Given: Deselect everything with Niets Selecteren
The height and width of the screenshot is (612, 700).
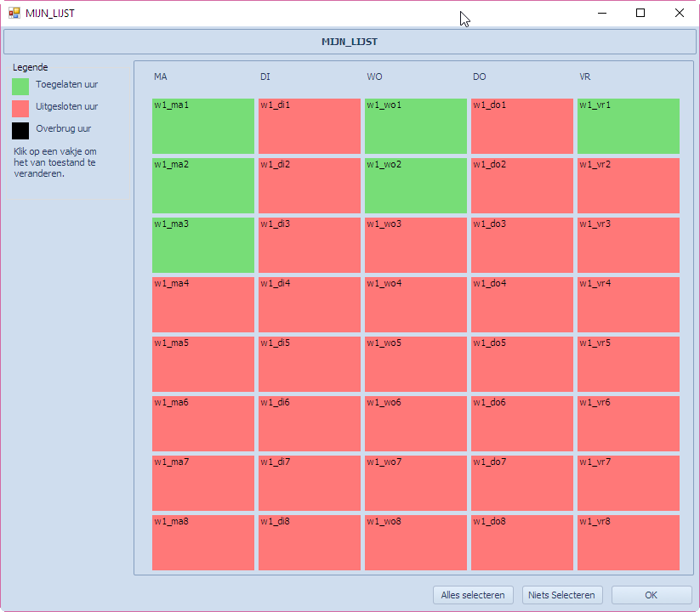Looking at the screenshot, I should pyautogui.click(x=561, y=595).
